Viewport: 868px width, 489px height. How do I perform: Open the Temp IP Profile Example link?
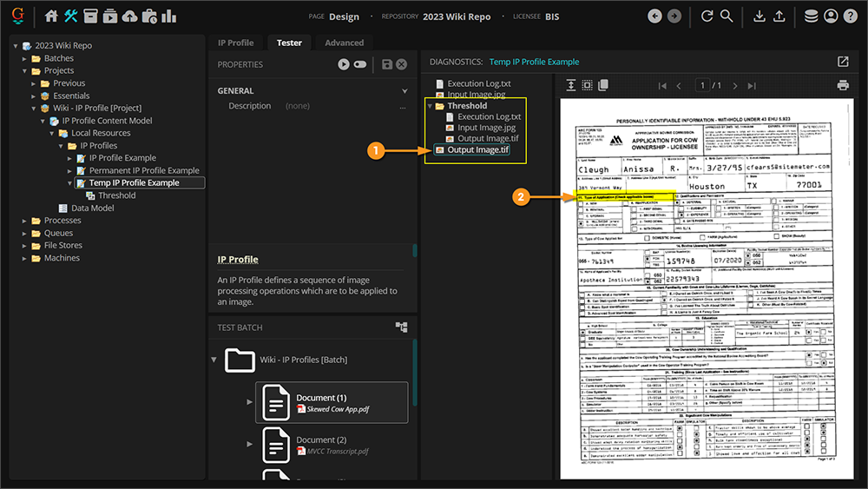click(x=534, y=62)
